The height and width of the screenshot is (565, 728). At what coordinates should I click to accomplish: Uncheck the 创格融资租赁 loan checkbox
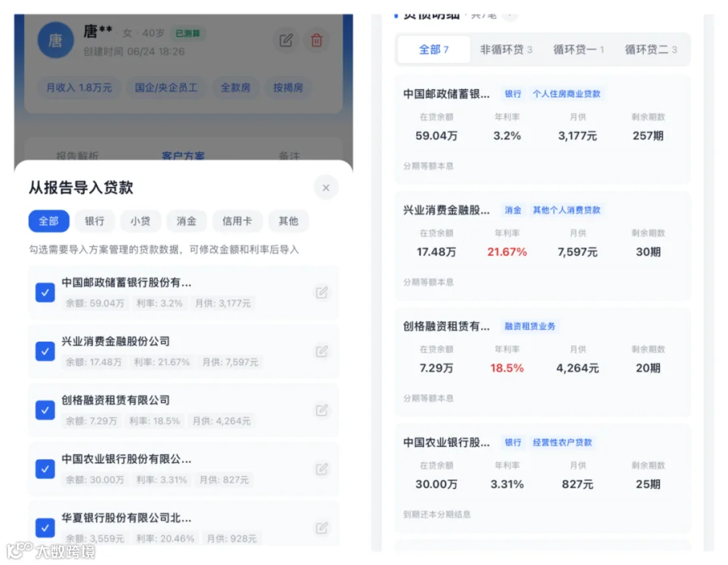(x=45, y=410)
